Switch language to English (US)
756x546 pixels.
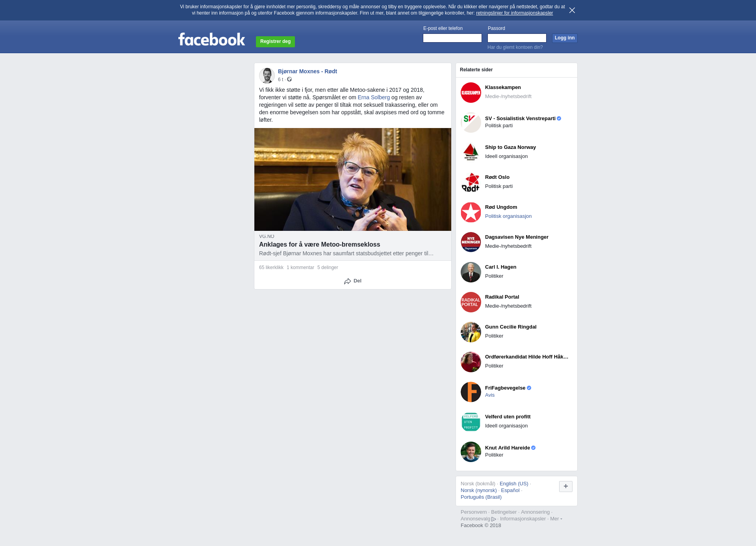click(x=514, y=484)
